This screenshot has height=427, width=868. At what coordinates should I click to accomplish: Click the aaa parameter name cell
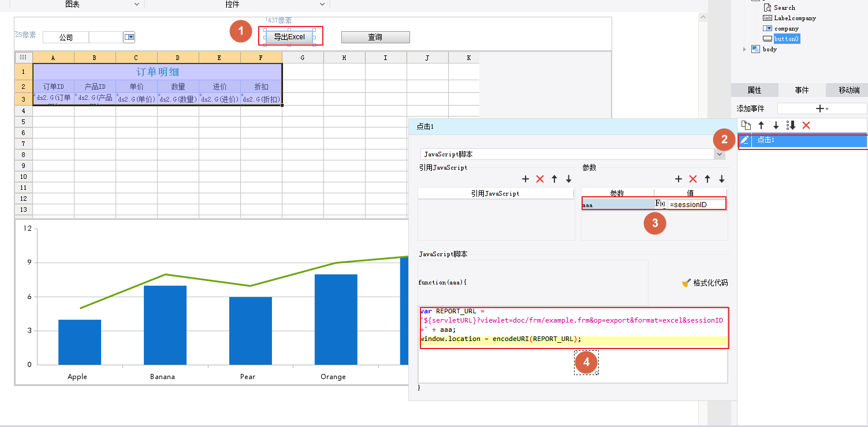(x=618, y=204)
